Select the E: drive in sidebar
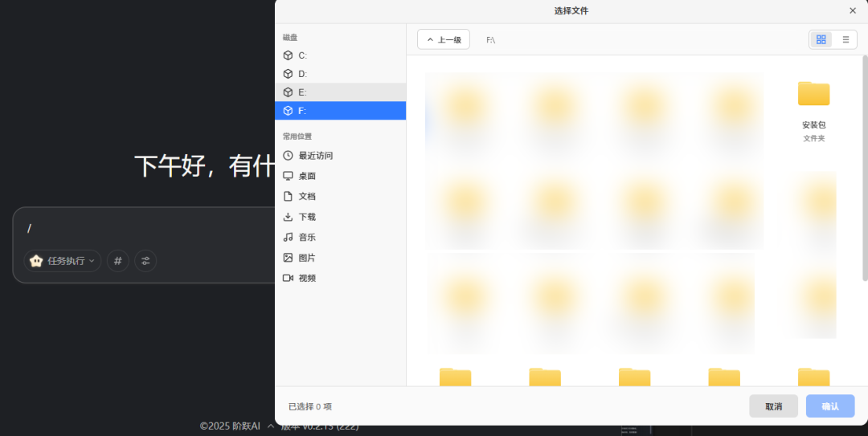This screenshot has width=868, height=436. click(340, 92)
